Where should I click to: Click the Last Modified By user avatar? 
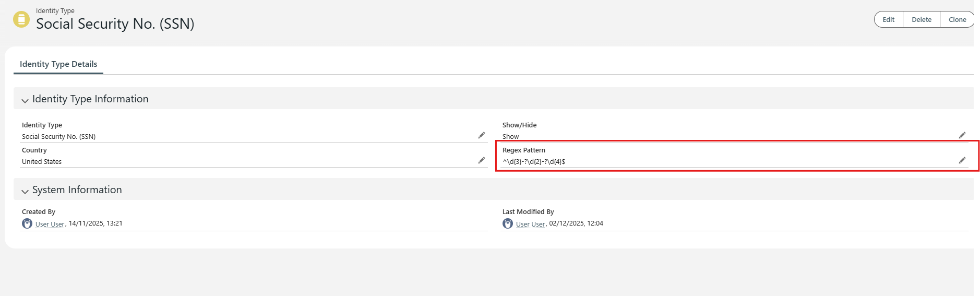508,224
